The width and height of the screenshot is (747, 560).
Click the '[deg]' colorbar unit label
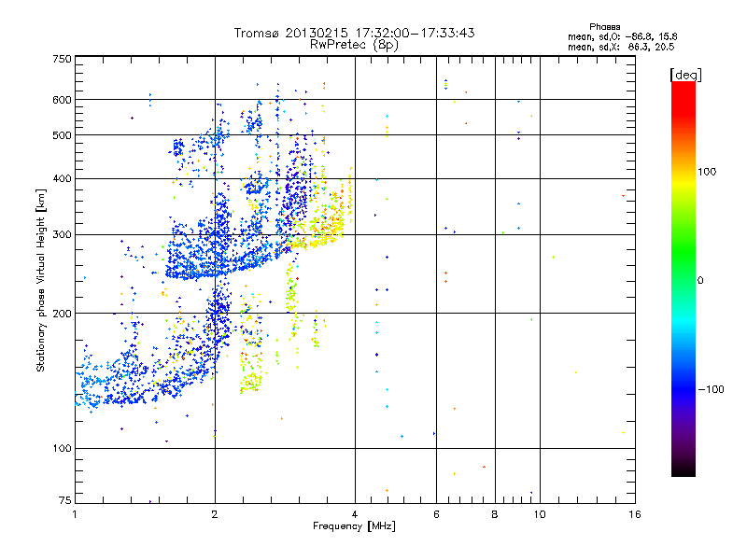[685, 76]
